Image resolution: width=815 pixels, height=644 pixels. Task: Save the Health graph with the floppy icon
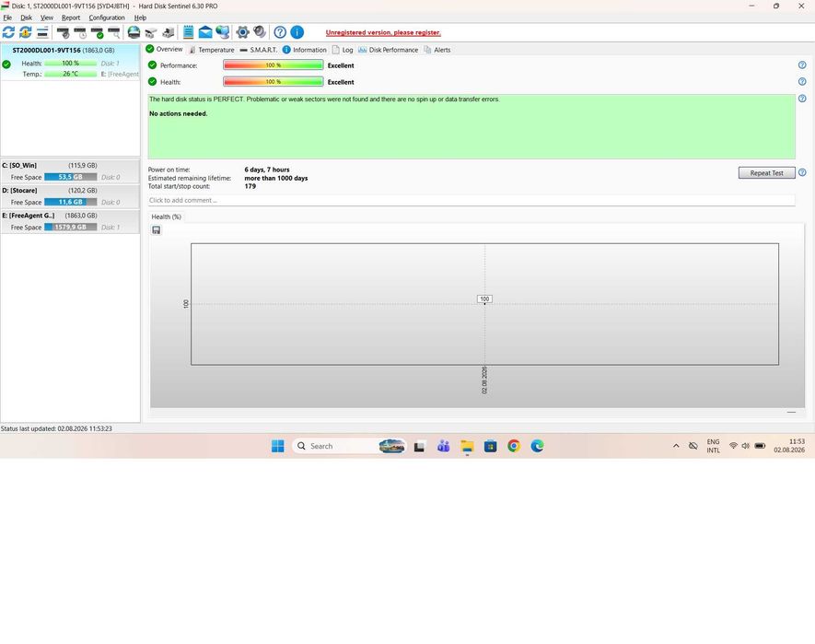(x=156, y=230)
